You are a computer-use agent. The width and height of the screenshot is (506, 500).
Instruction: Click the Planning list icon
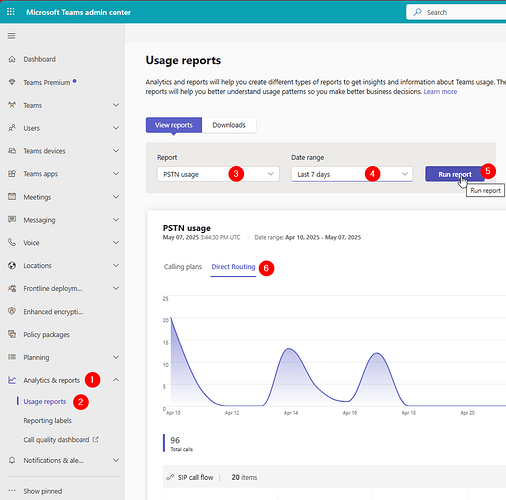coord(12,357)
